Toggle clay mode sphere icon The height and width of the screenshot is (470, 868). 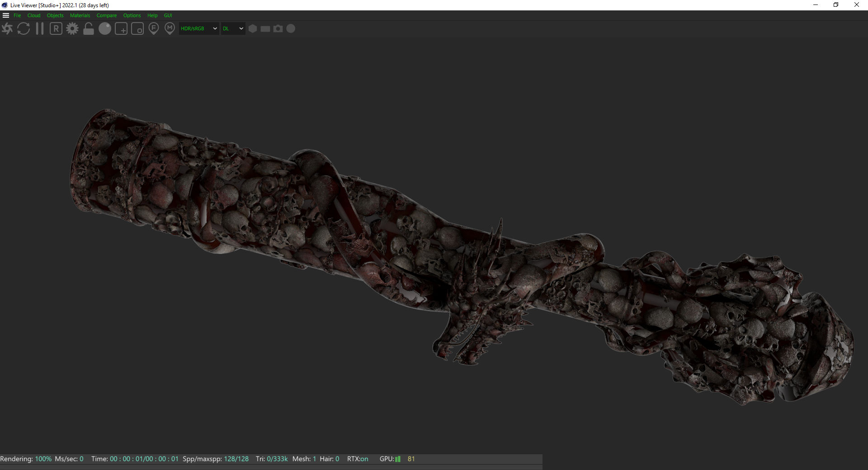click(x=105, y=29)
